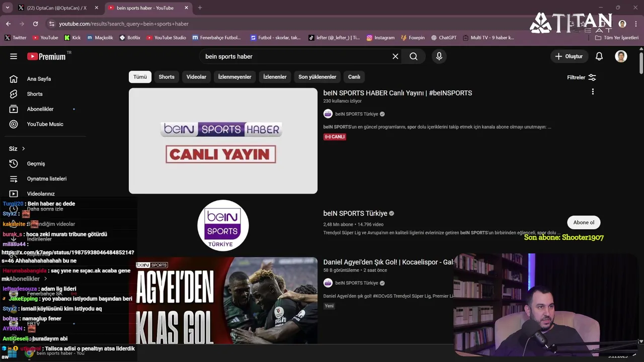Click the browser address bar URL
The width and height of the screenshot is (644, 362).
coord(124,24)
